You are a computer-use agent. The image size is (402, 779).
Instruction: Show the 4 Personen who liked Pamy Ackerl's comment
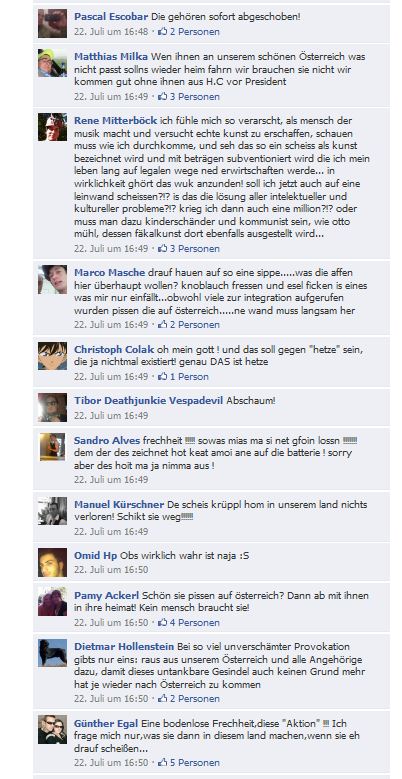pyautogui.click(x=195, y=622)
